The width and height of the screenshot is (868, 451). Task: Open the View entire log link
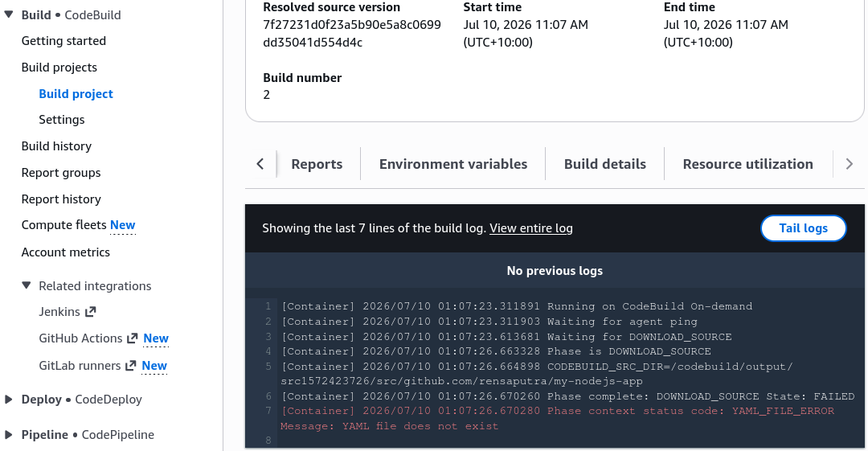531,228
